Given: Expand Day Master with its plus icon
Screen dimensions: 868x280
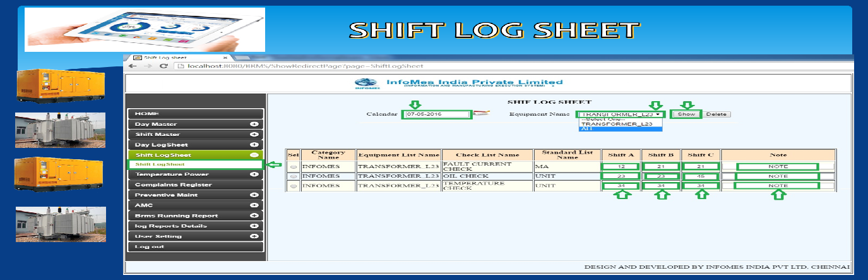Looking at the screenshot, I should [x=254, y=124].
